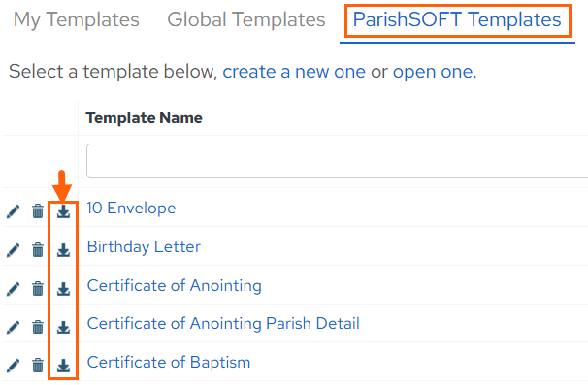Click the 'open one' link
The height and width of the screenshot is (385, 588).
(x=433, y=71)
